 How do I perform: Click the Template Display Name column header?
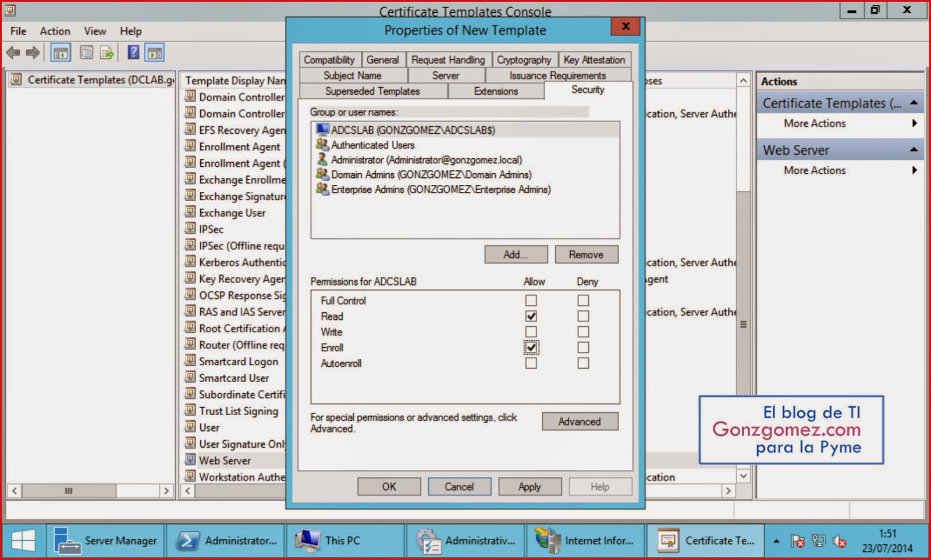coord(234,80)
